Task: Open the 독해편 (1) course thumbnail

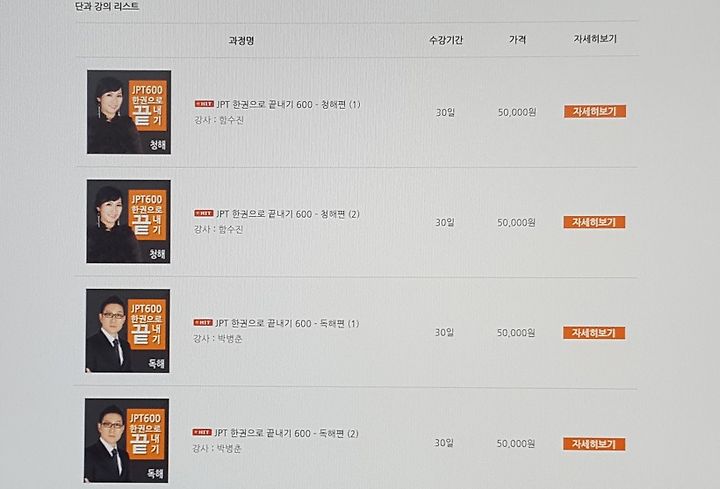Action: (128, 331)
